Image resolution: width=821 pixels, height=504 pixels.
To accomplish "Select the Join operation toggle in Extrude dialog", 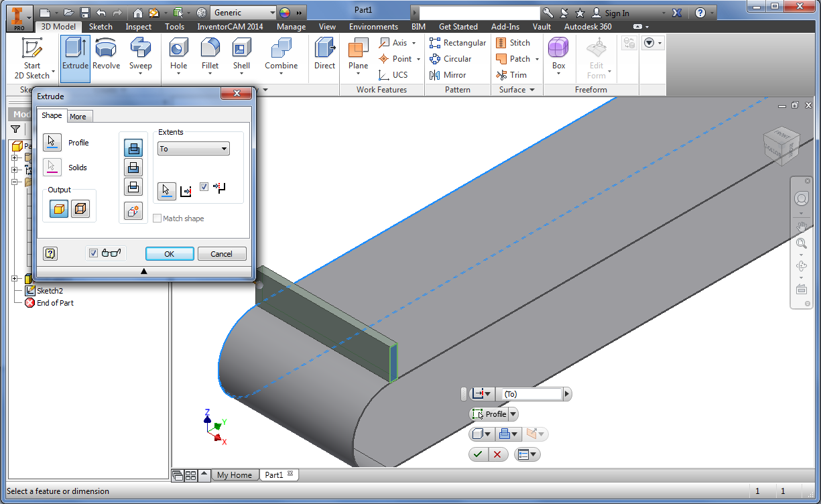I will (x=133, y=148).
